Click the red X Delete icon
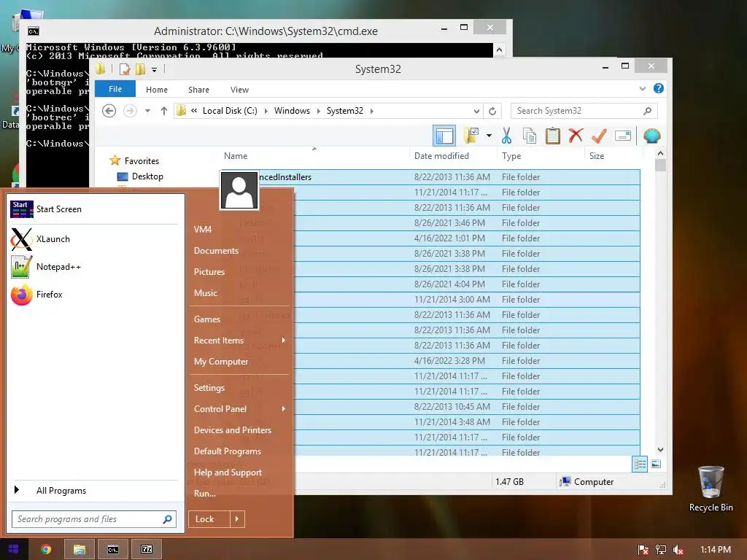Screen dimensions: 747x560 click(576, 136)
